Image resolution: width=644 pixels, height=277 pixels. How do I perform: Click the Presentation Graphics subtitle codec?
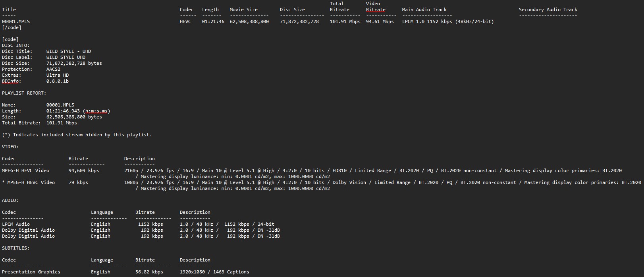point(31,272)
